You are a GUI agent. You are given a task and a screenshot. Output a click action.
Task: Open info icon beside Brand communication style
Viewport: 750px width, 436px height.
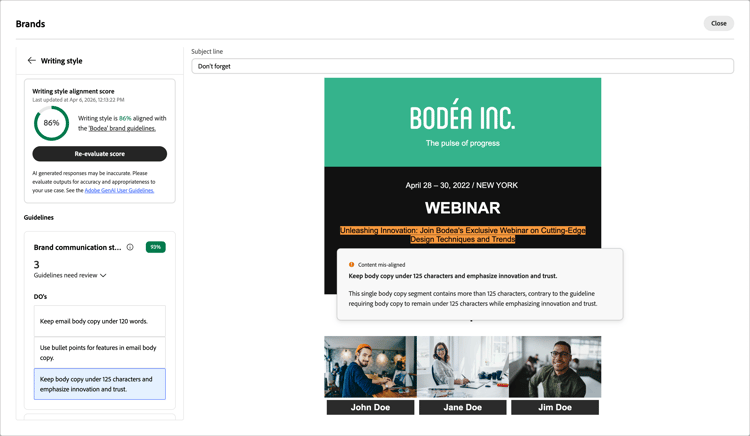pyautogui.click(x=130, y=247)
